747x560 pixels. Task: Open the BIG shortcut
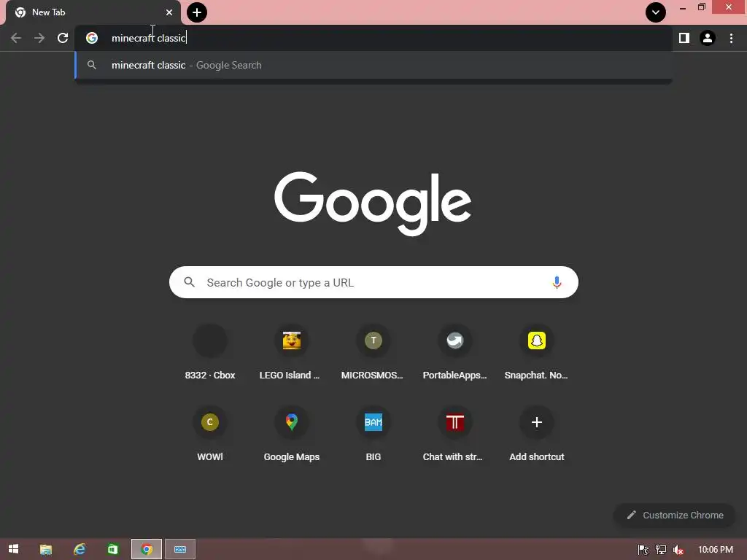point(373,435)
